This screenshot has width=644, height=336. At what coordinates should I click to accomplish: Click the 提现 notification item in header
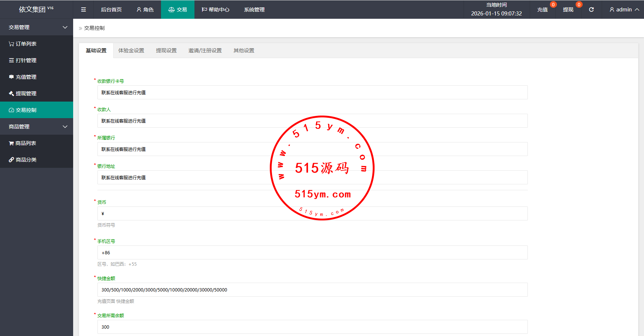[568, 10]
